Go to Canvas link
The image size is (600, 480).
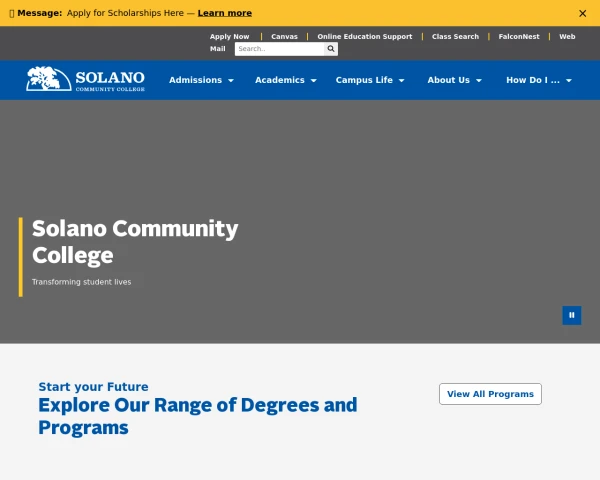pos(284,37)
